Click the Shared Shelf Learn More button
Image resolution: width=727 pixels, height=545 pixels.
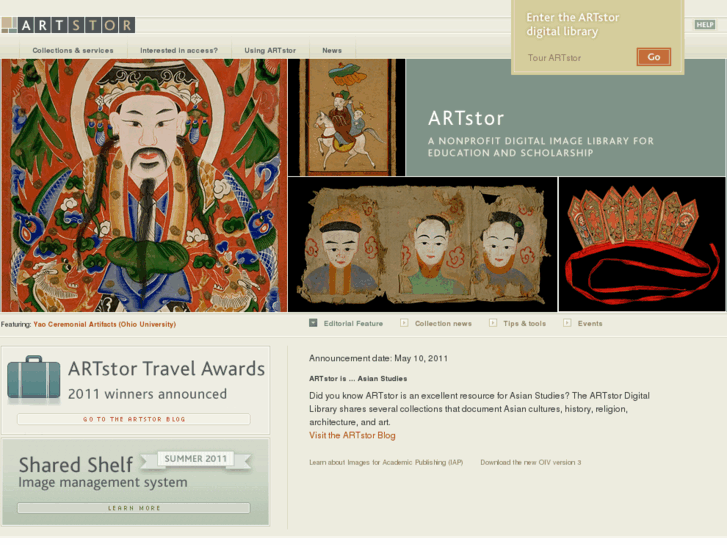point(134,508)
